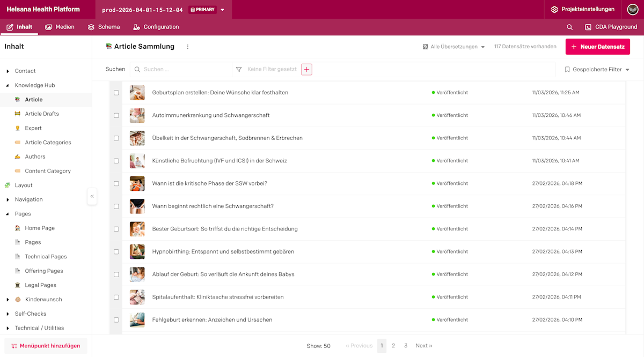Go to the Next page link
The width and height of the screenshot is (644, 357).
424,346
